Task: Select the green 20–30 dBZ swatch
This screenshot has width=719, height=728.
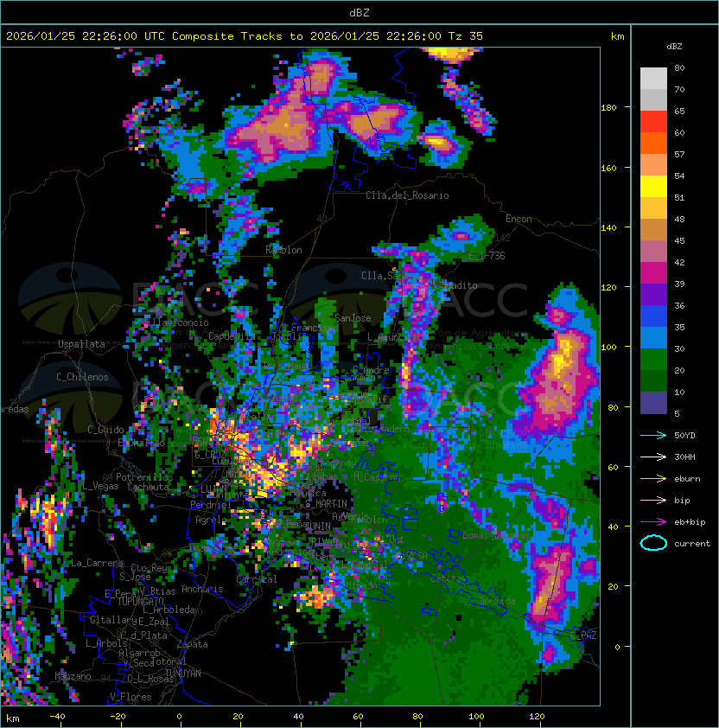Action: (x=653, y=359)
